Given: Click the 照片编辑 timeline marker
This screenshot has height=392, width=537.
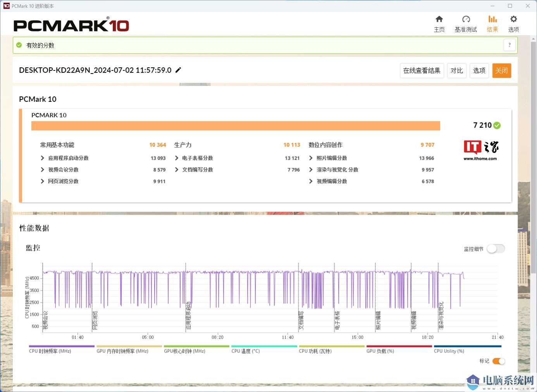Looking at the screenshot, I should pos(378,320).
